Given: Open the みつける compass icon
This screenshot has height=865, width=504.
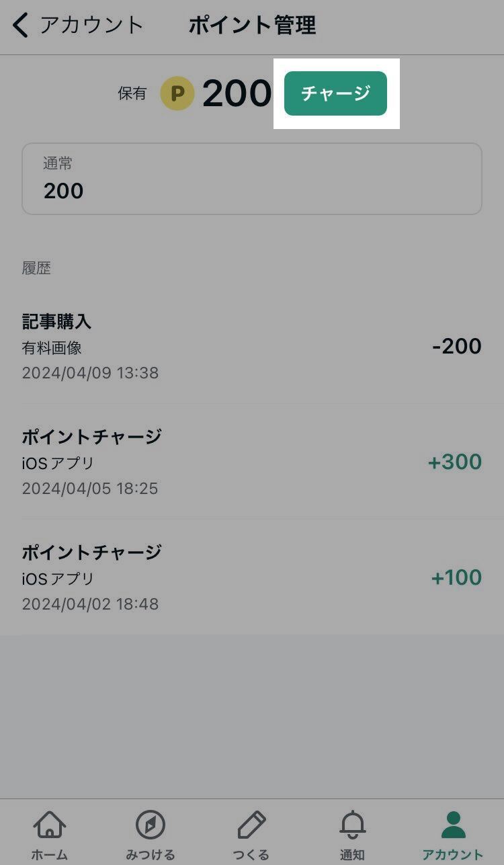Looking at the screenshot, I should point(151,825).
